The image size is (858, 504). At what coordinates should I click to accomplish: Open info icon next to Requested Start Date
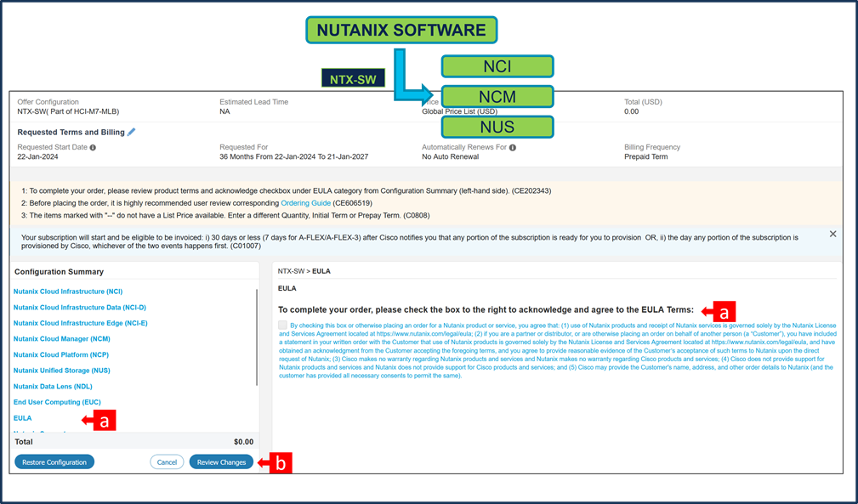[x=93, y=148]
